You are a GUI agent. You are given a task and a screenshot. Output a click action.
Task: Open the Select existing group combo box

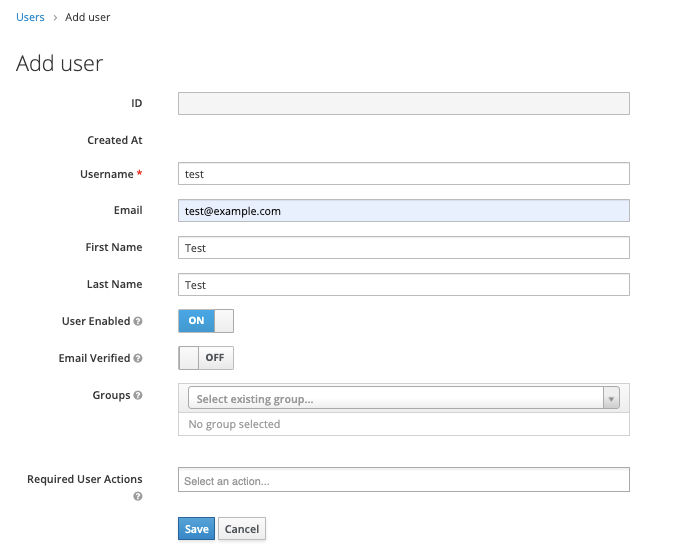[404, 398]
